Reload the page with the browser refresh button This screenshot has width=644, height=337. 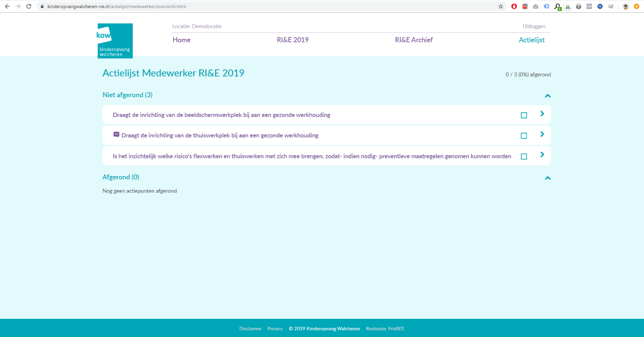click(x=29, y=6)
